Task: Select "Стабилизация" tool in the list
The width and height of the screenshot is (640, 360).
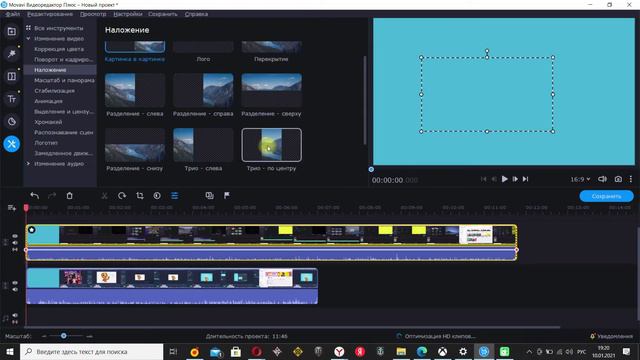Action: 54,91
